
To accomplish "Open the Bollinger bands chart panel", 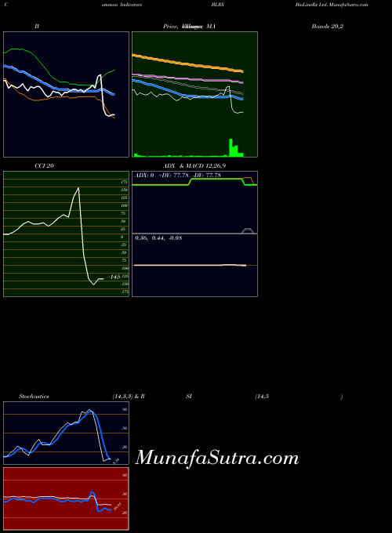I will [x=67, y=95].
